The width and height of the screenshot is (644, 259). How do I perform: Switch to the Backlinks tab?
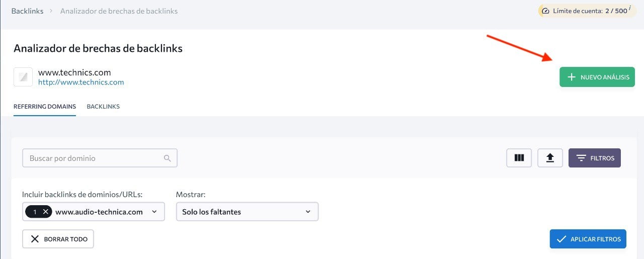pos(103,107)
